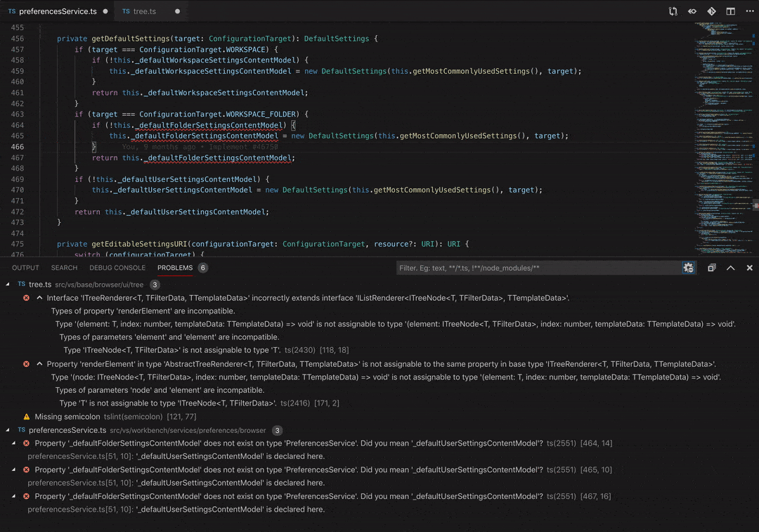Click the go to previous change icon
This screenshot has height=532, width=759.
pos(692,11)
